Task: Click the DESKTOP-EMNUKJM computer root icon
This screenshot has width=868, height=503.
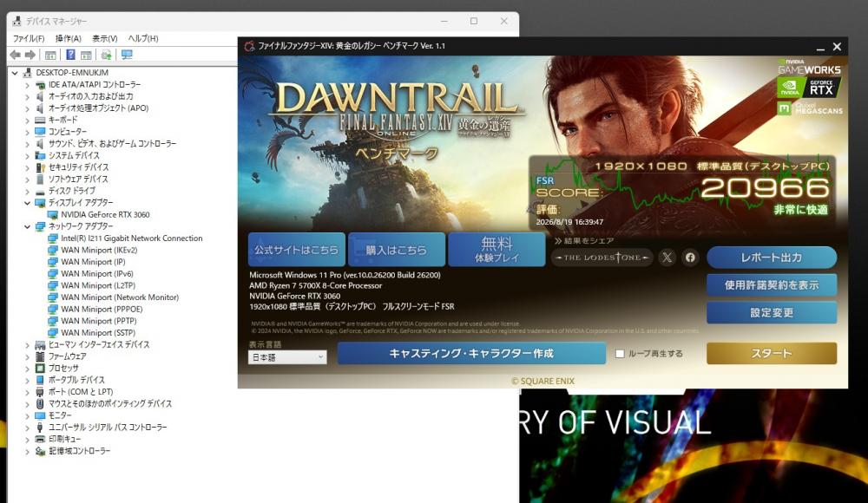Action: [x=27, y=73]
